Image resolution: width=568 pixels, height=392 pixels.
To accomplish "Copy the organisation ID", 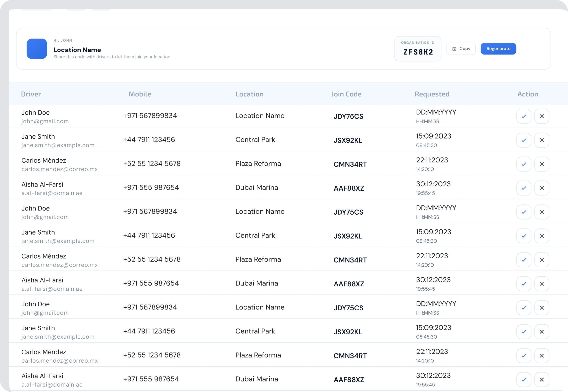I will (x=461, y=49).
